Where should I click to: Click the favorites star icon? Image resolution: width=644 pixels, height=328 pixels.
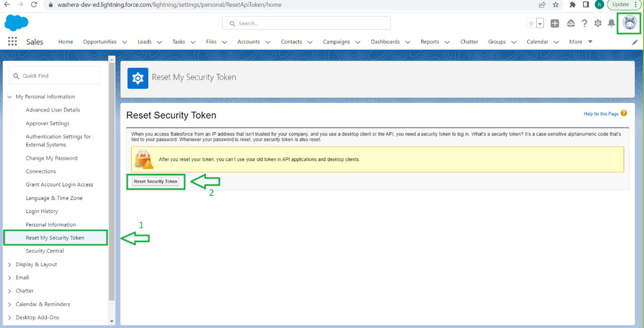(531, 23)
